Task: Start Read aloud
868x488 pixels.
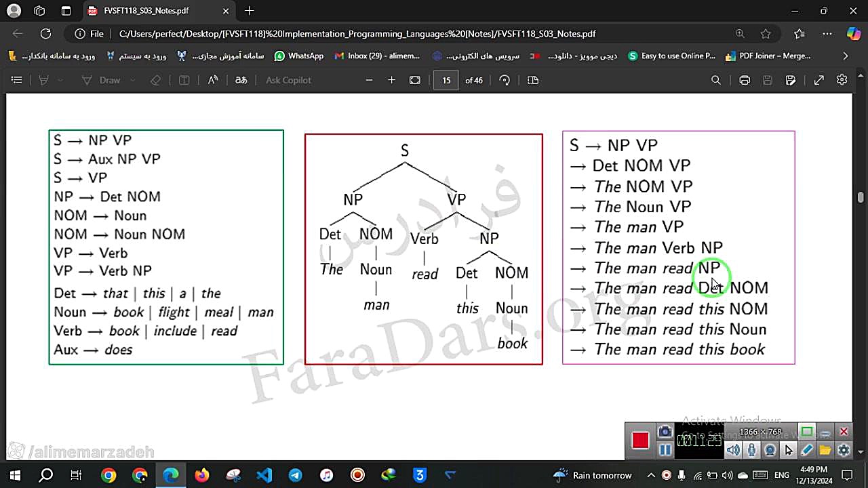Action: [x=213, y=80]
